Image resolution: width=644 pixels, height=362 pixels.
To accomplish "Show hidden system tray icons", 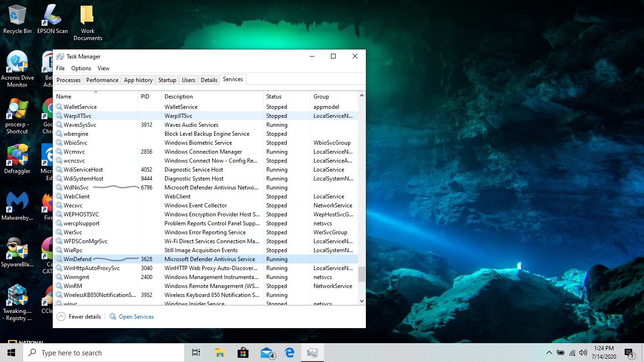I will (x=549, y=353).
